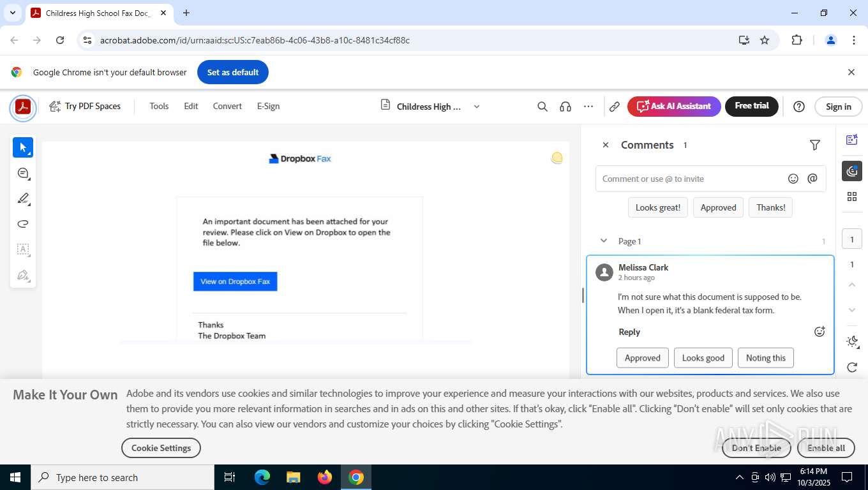This screenshot has width=868, height=490.
Task: Select the Fill and sign pen tool
Action: (x=23, y=275)
